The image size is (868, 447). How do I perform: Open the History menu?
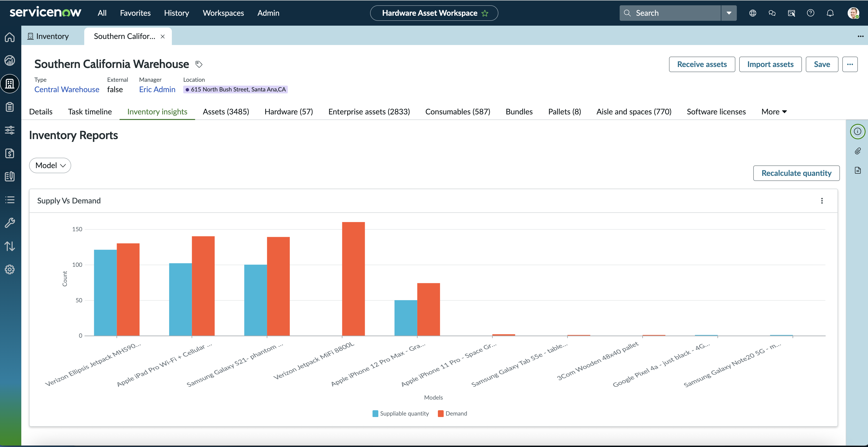click(x=176, y=13)
